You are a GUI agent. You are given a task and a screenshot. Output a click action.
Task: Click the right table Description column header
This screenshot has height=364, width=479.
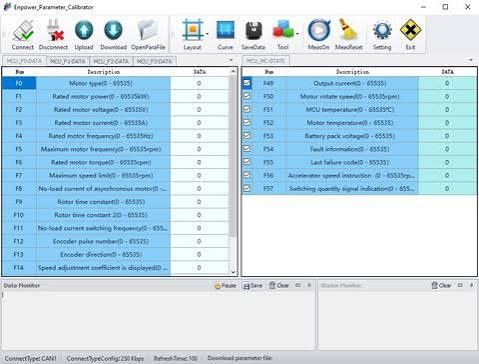[352, 72]
